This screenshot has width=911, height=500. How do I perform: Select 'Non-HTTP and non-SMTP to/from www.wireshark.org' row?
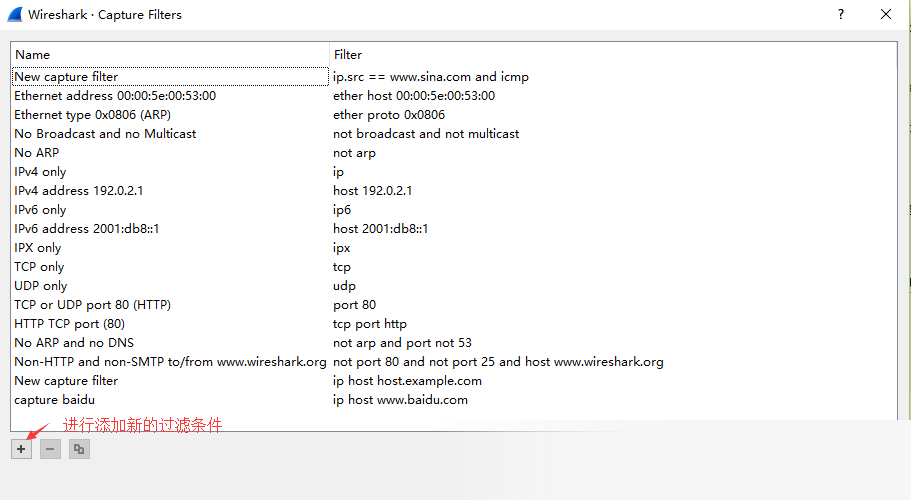click(170, 362)
